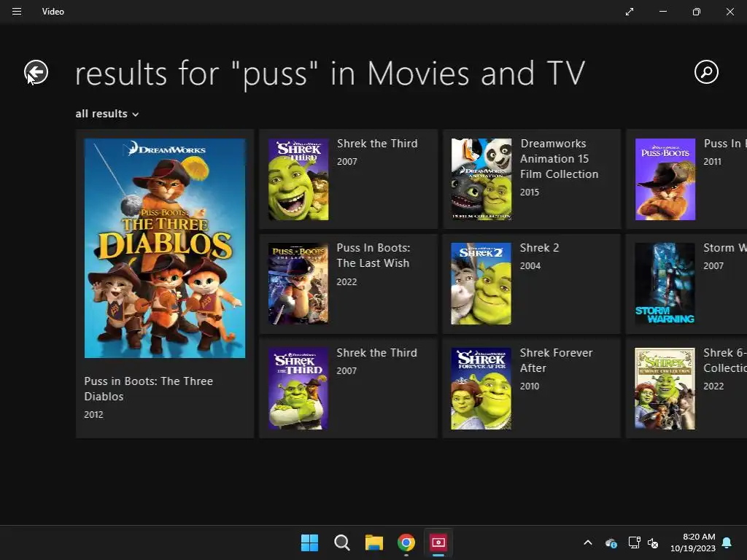Minimize the Video window
Viewport: 747px width, 560px height.
click(662, 12)
